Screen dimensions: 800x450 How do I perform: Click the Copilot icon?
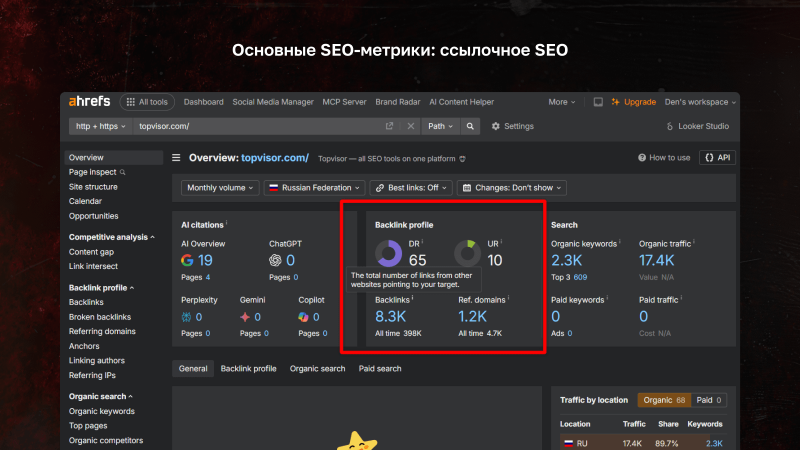[304, 317]
